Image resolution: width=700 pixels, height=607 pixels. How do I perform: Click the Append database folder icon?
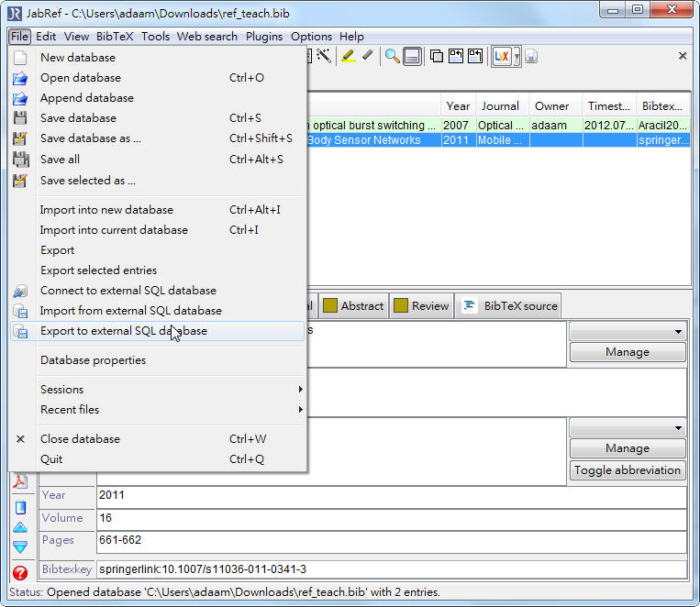20,98
